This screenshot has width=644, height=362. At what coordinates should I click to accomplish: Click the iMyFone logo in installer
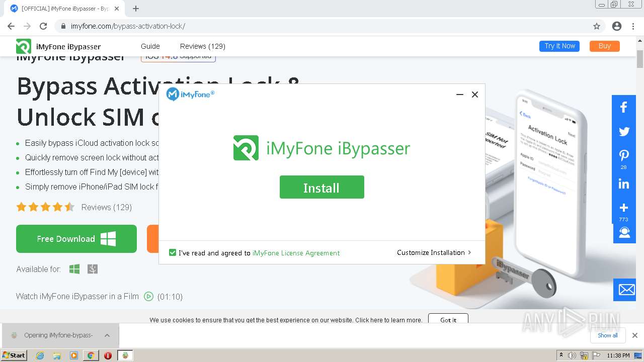click(191, 94)
